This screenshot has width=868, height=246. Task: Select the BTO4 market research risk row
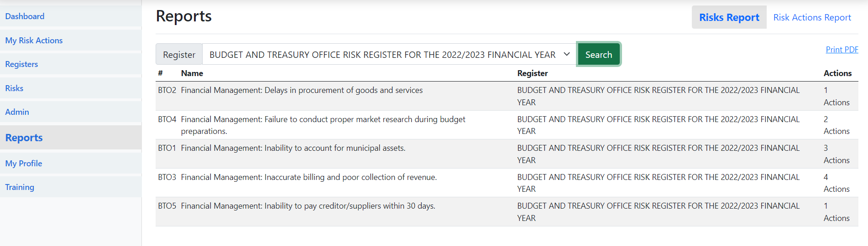[323, 119]
